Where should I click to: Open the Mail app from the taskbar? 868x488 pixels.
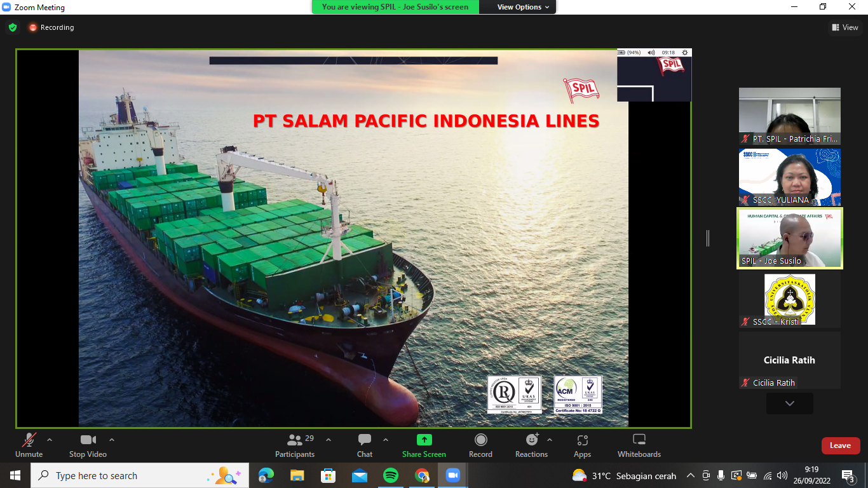coord(359,475)
